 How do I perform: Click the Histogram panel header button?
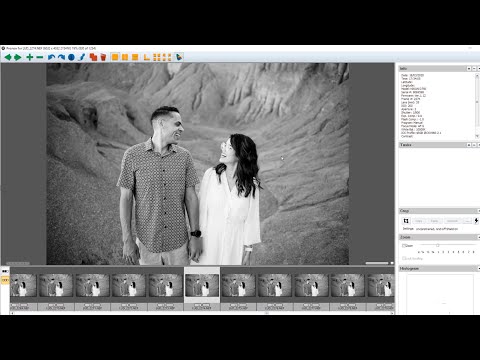click(x=479, y=268)
